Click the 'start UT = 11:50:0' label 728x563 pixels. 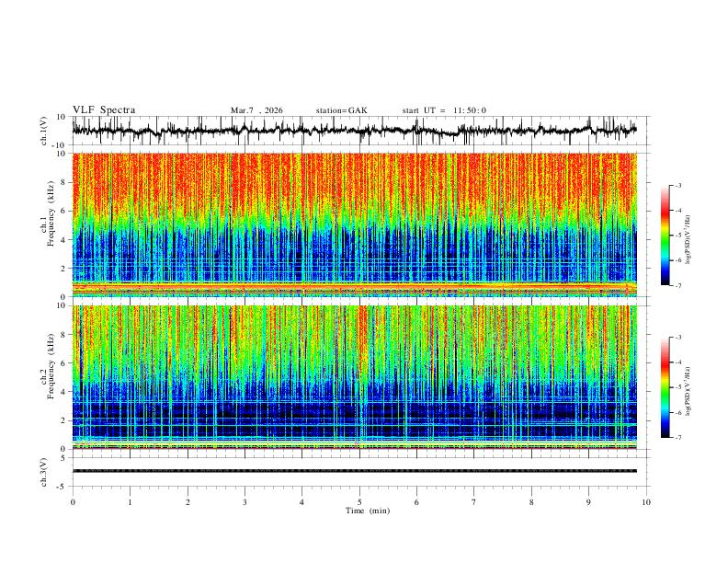444,110
